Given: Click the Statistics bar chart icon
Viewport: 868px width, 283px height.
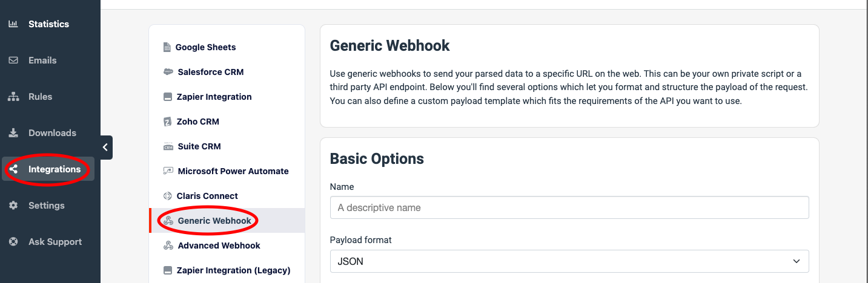Looking at the screenshot, I should [13, 24].
